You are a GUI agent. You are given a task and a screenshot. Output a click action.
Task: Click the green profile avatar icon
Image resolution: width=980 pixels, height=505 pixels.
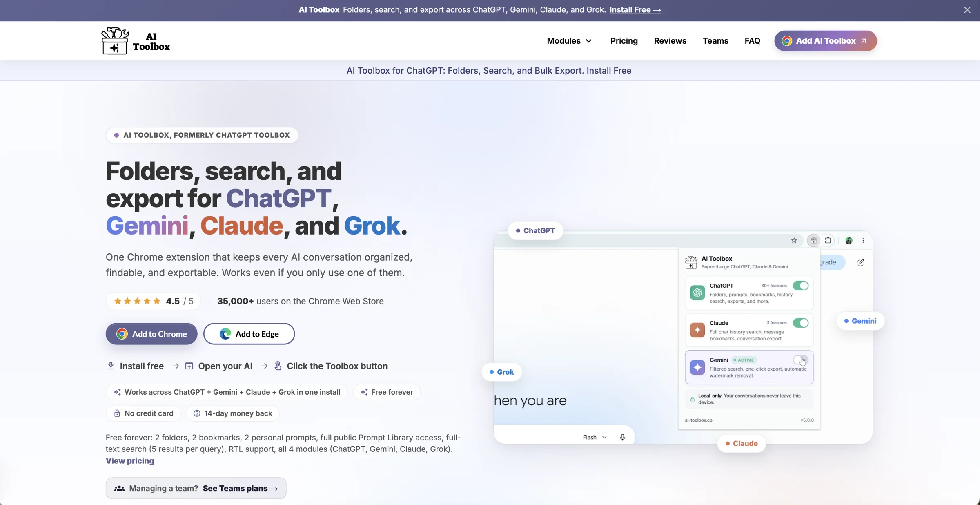click(x=849, y=241)
